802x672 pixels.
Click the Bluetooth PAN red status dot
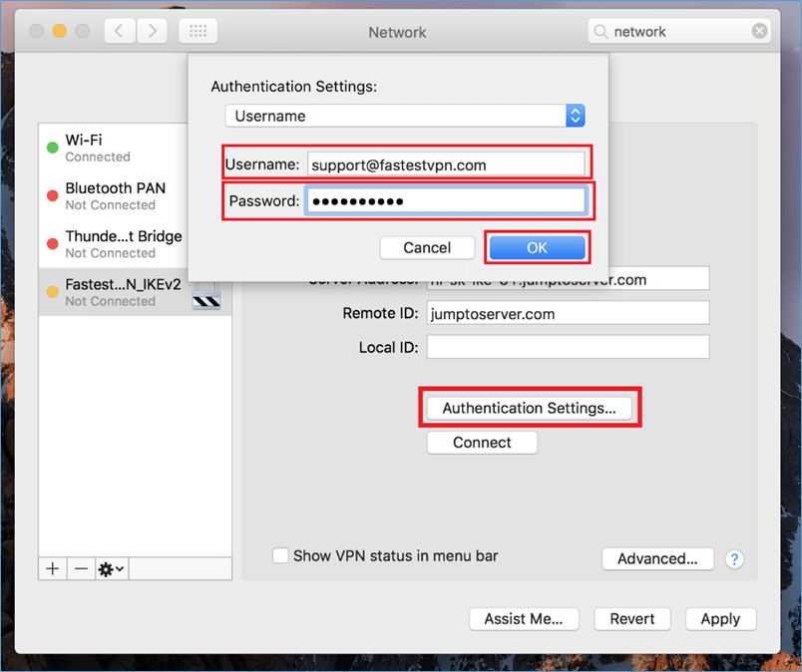[x=52, y=195]
